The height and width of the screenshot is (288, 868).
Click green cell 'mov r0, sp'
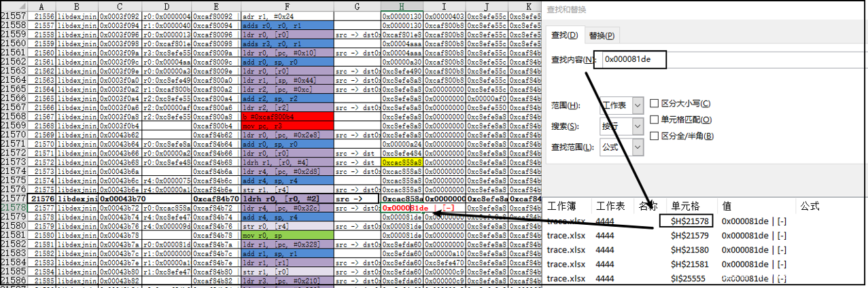(x=287, y=235)
